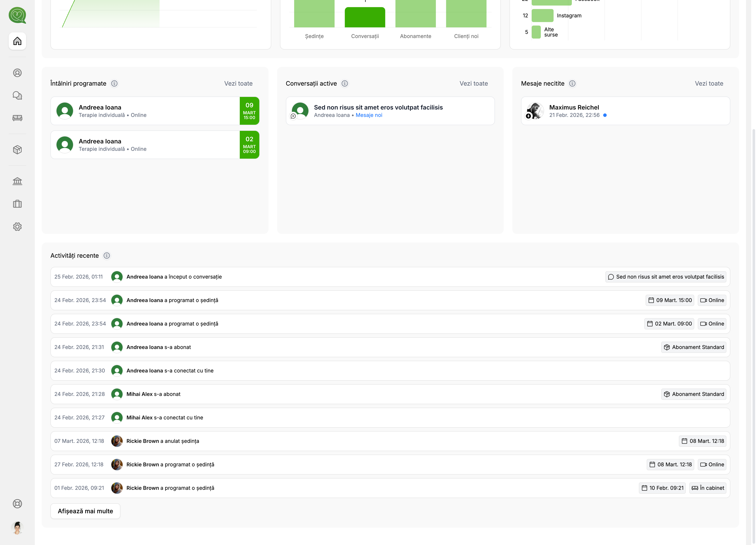Open the settings gear sidebar icon
The width and height of the screenshot is (756, 545).
pyautogui.click(x=17, y=227)
